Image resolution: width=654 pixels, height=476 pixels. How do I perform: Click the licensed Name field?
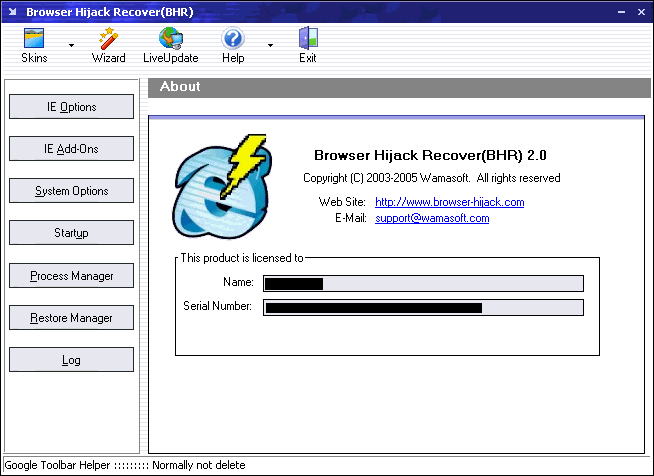pyautogui.click(x=423, y=284)
